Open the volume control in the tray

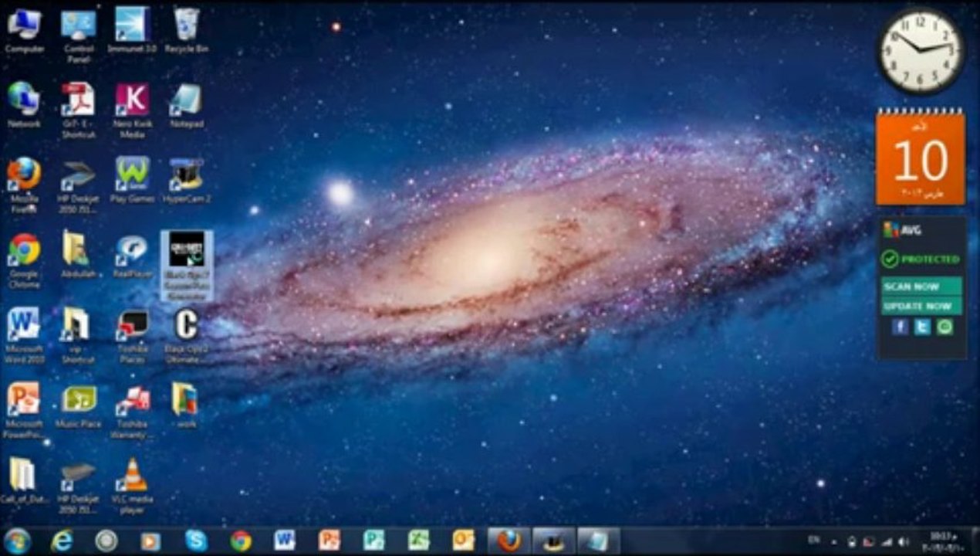(904, 541)
